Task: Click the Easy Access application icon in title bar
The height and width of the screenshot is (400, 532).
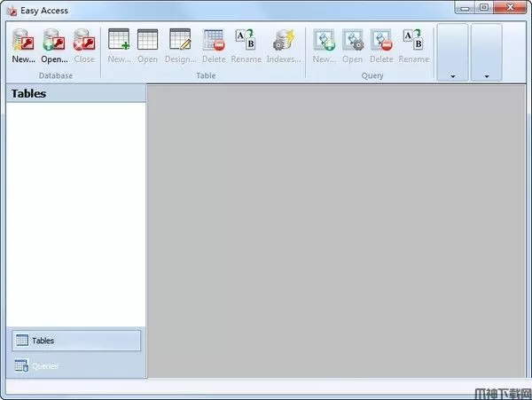Action: tap(12, 12)
